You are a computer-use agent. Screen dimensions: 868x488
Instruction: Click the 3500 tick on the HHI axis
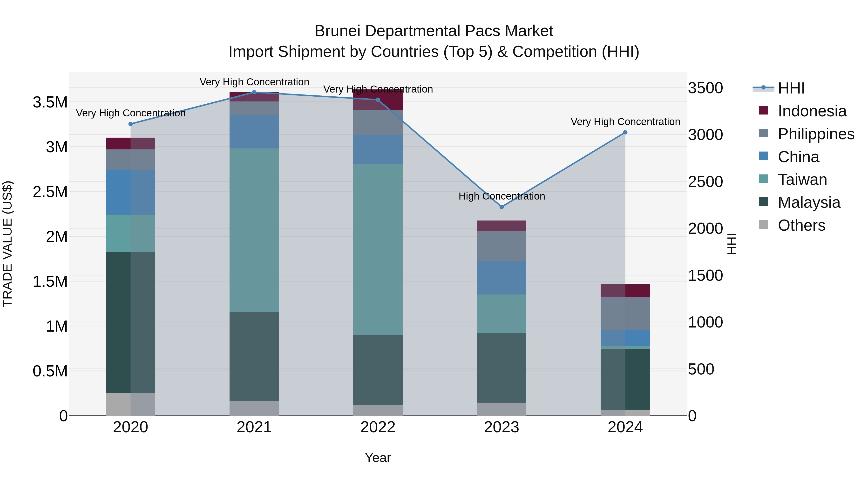pos(705,88)
